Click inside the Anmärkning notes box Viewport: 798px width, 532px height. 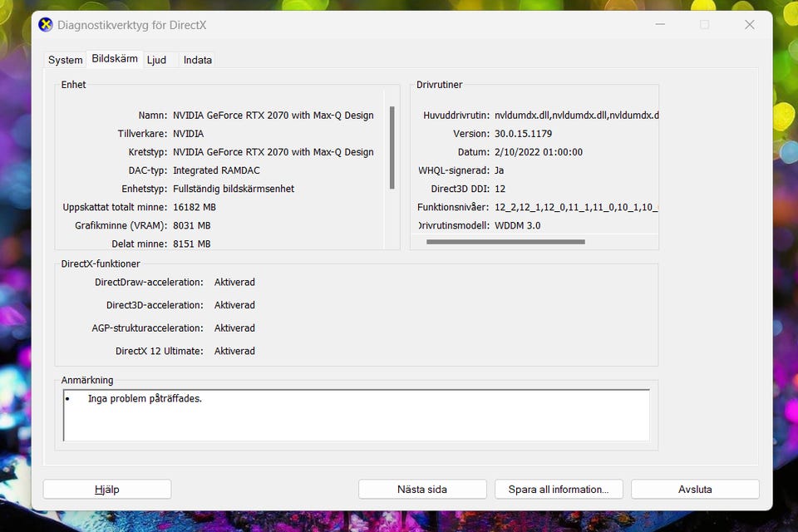point(357,416)
